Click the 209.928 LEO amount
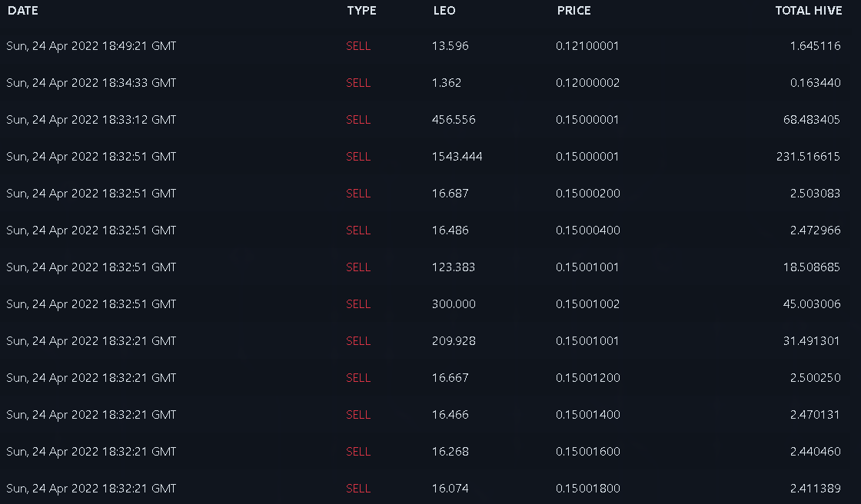This screenshot has width=861, height=504. tap(454, 341)
